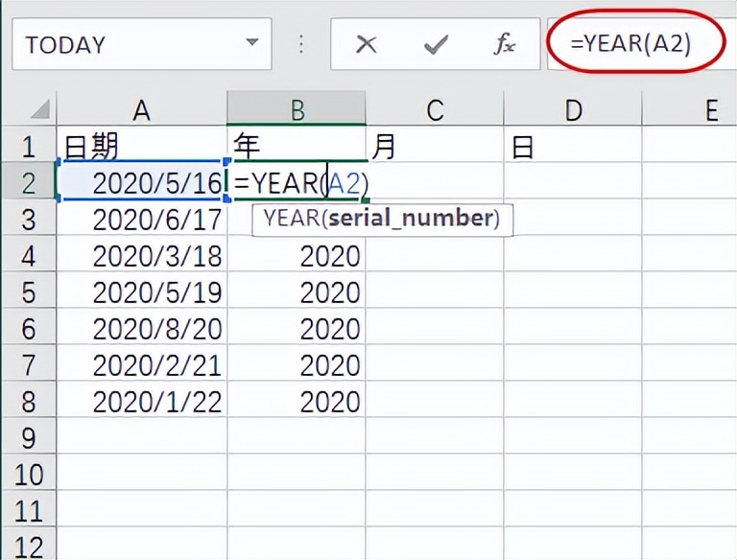Click the 月 header cell C1

[435, 147]
